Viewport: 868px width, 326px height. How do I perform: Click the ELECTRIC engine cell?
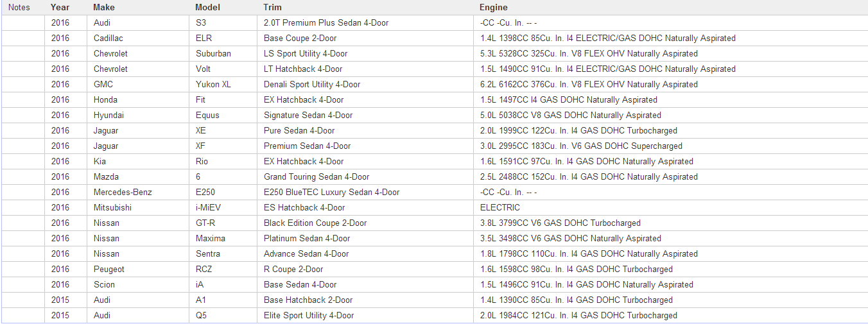pyautogui.click(x=499, y=208)
